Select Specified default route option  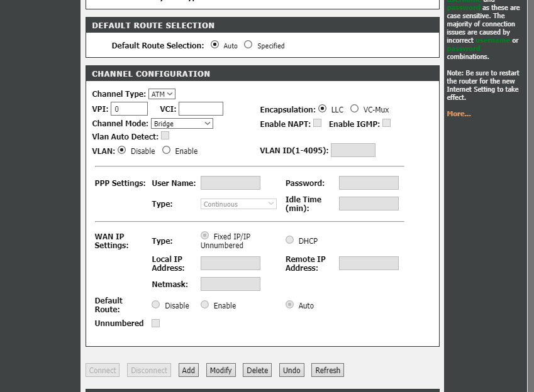click(x=248, y=45)
